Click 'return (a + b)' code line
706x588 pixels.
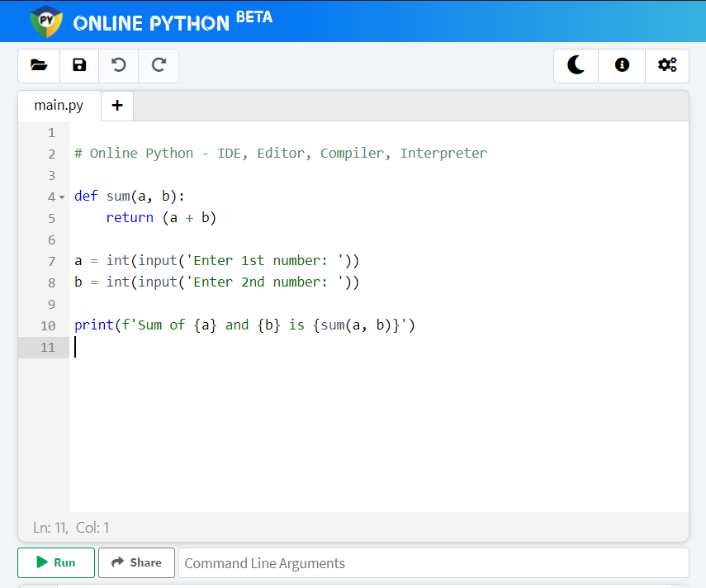coord(161,218)
